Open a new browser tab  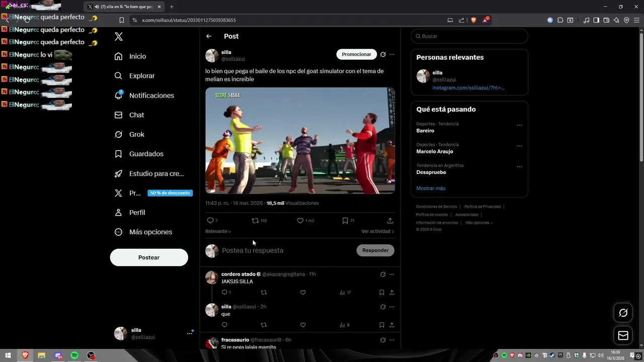(172, 7)
